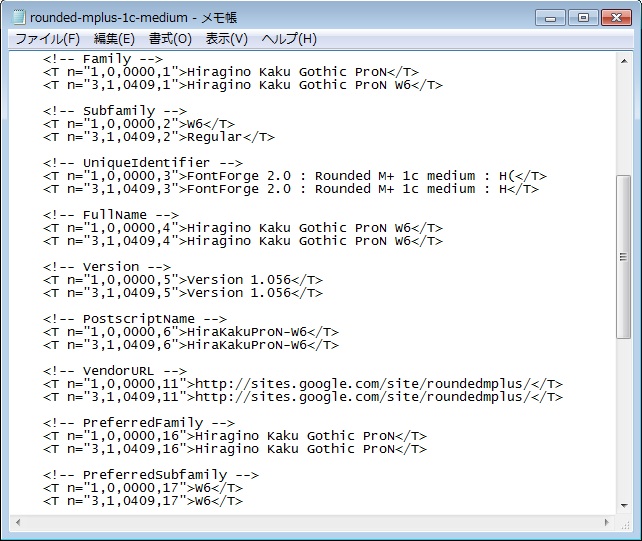642x541 pixels.
Task: Click the n="1,0,0000,17" W6 line
Action: 143,488
